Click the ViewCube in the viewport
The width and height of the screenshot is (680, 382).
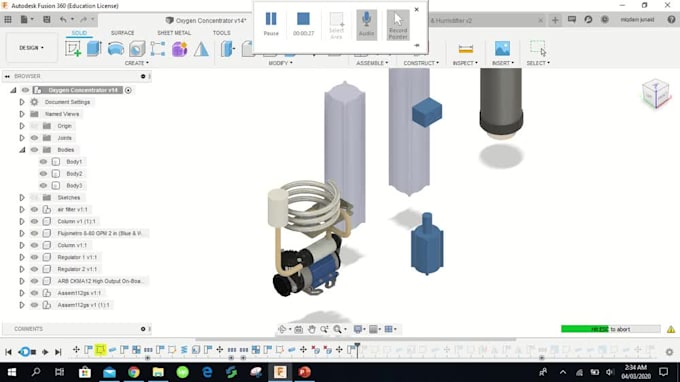pos(656,94)
